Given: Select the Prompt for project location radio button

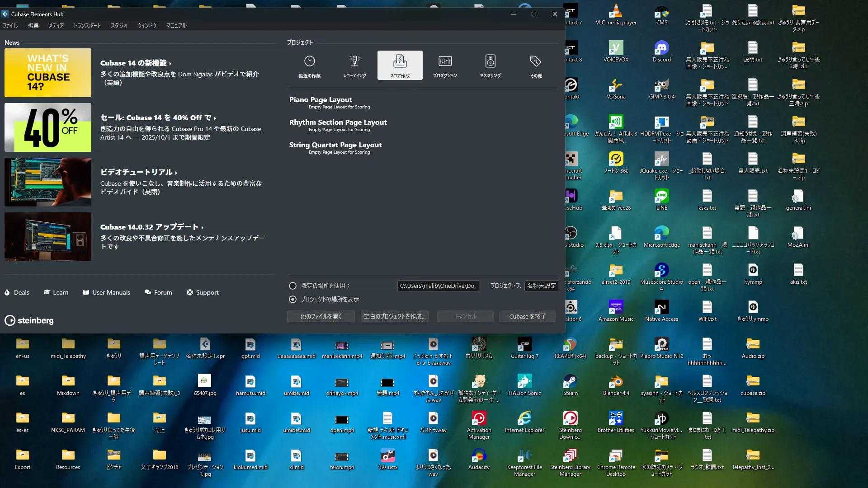Looking at the screenshot, I should (x=293, y=299).
